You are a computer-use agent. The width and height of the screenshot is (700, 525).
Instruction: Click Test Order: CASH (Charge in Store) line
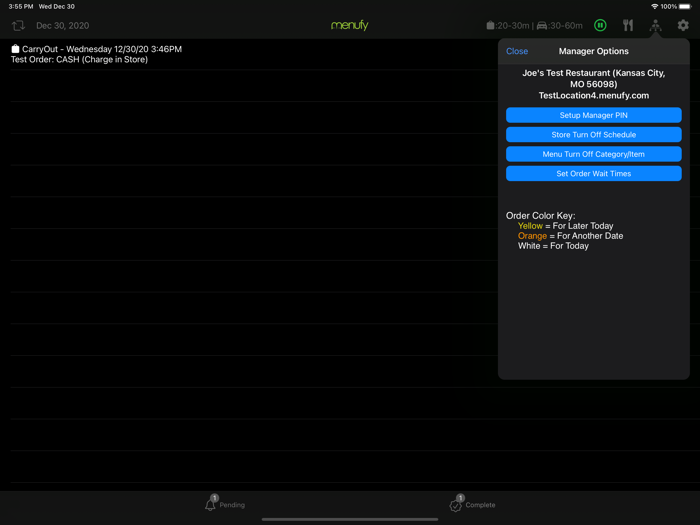79,59
